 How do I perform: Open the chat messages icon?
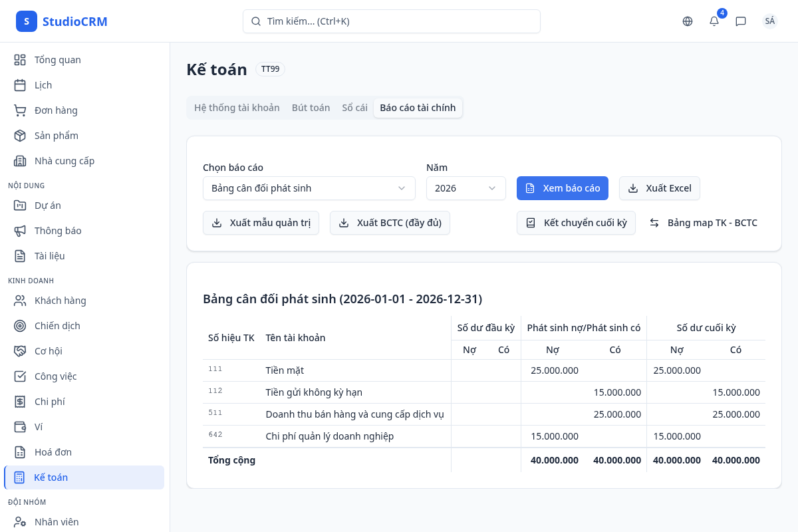741,21
